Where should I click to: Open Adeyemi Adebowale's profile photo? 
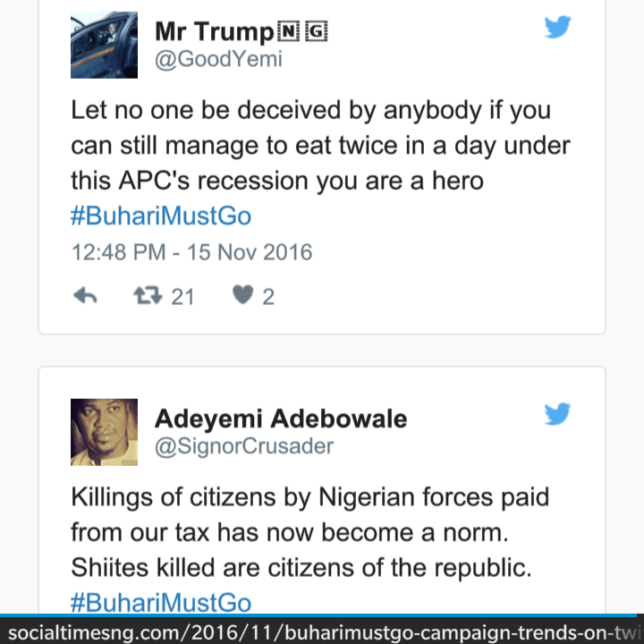104,432
